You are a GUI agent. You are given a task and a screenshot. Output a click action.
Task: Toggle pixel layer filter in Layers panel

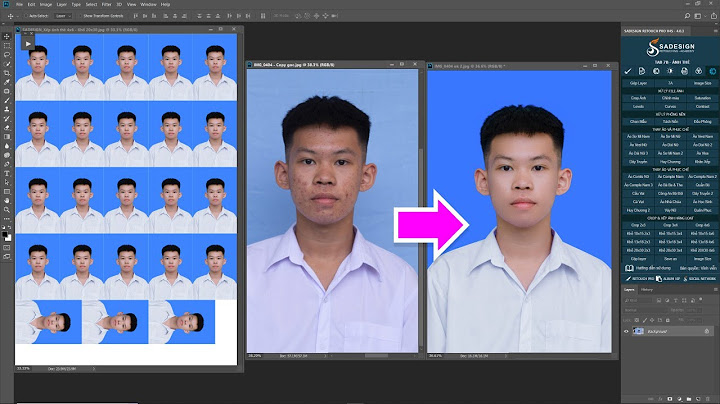658,300
